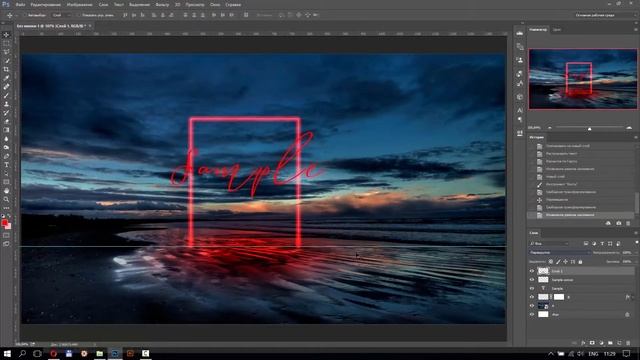Expand layer effects arrow next to fx
Image resolution: width=640 pixels, height=360 pixels.
(x=633, y=297)
